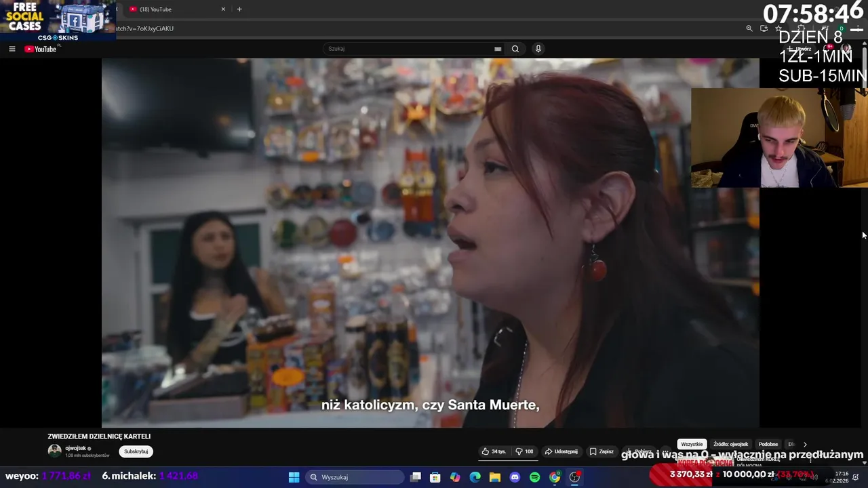This screenshot has height=488, width=868.
Task: Open Spotify from the taskbar
Action: point(534,477)
